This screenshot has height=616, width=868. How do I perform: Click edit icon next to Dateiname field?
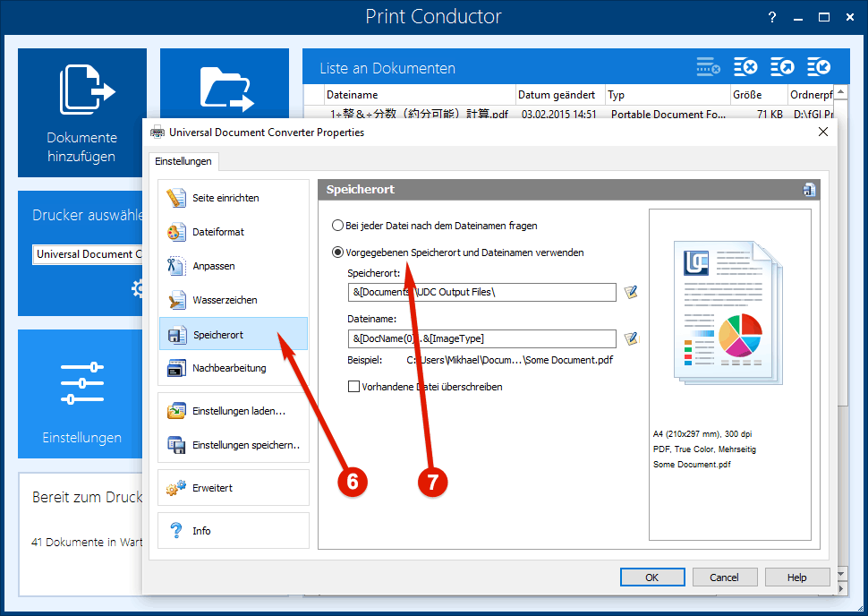click(x=631, y=338)
